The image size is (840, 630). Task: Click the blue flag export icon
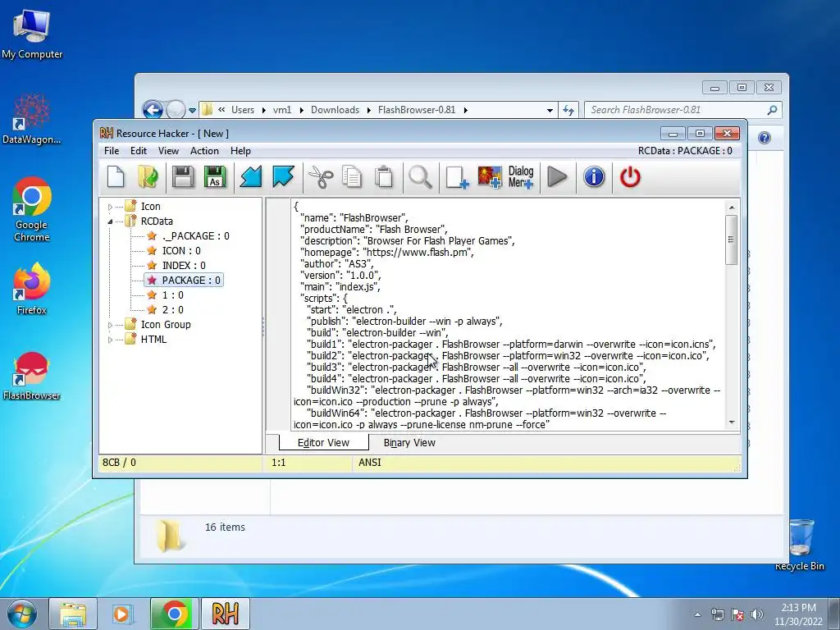click(x=283, y=177)
